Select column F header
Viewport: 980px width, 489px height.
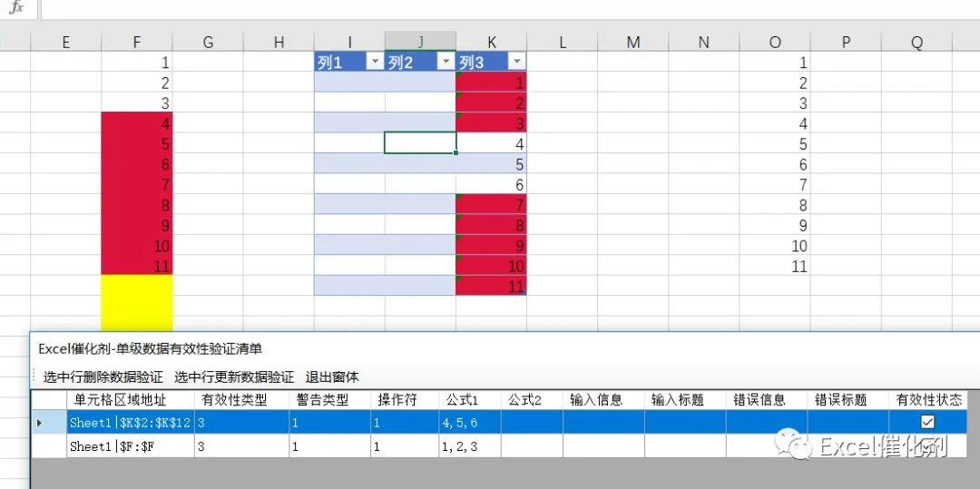[x=137, y=42]
